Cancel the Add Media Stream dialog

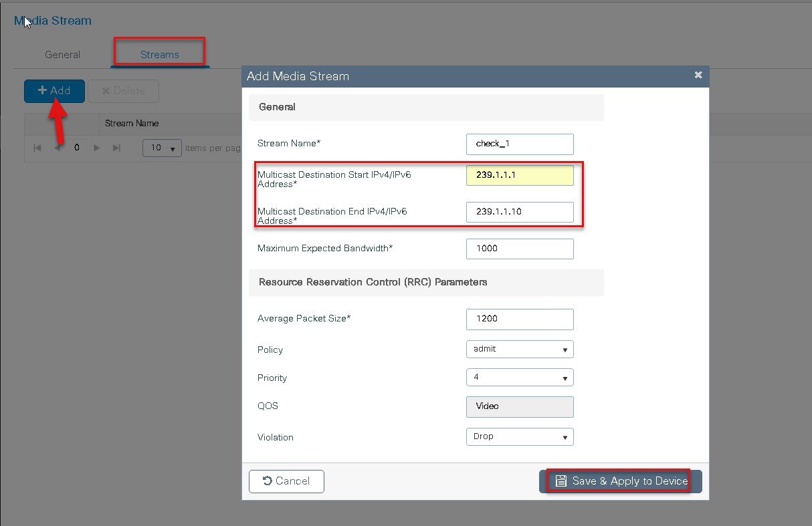click(x=286, y=481)
